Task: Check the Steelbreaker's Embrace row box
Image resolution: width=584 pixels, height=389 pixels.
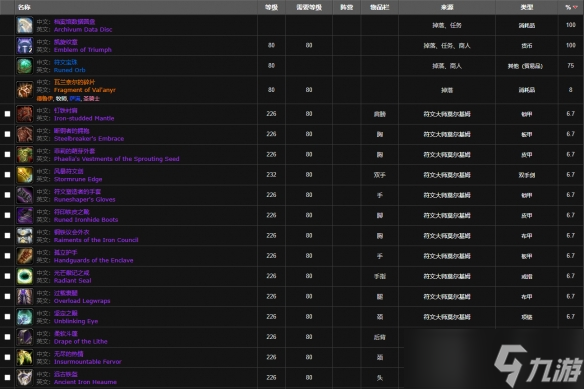Action: click(7, 134)
